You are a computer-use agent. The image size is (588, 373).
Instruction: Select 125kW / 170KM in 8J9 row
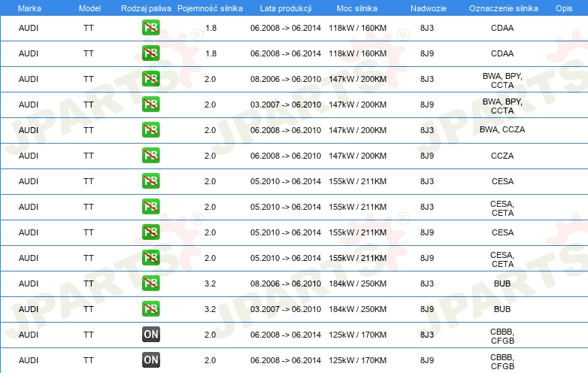357,360
